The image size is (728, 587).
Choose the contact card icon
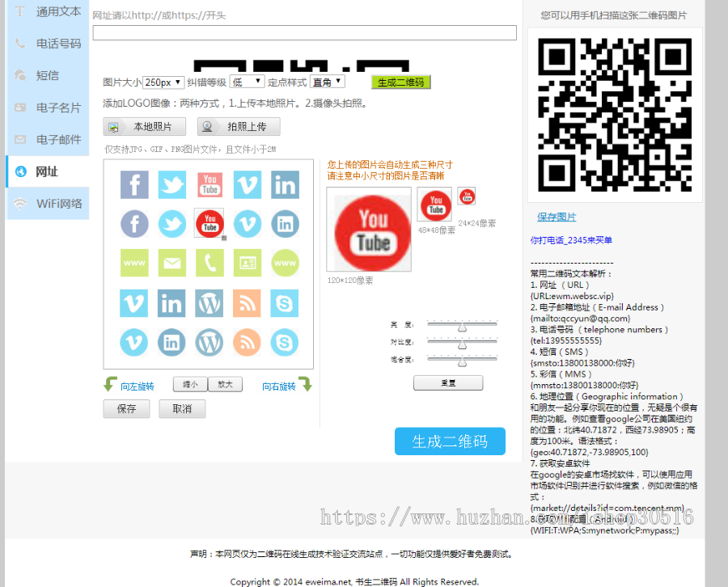pos(248,263)
